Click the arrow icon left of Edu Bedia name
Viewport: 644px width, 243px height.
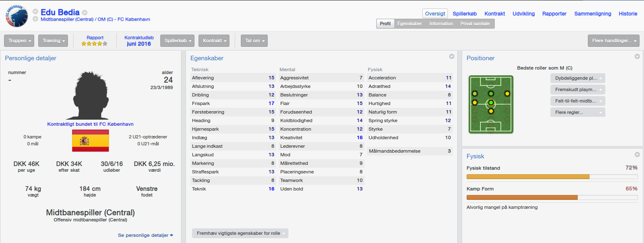click(x=35, y=12)
